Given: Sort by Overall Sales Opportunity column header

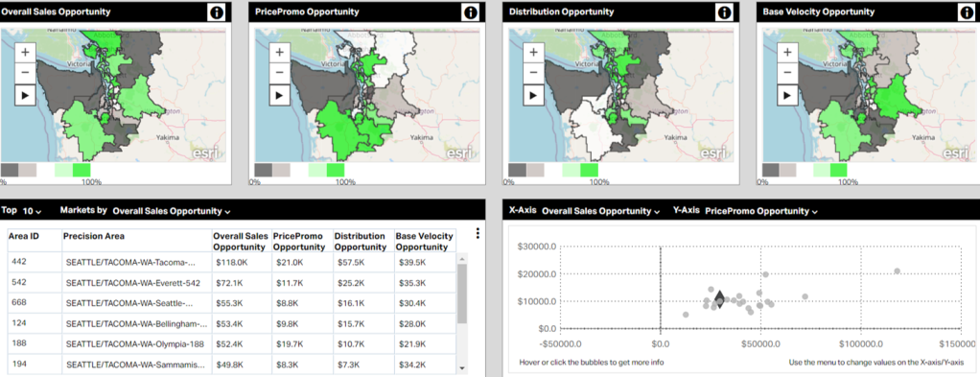Looking at the screenshot, I should point(241,242).
